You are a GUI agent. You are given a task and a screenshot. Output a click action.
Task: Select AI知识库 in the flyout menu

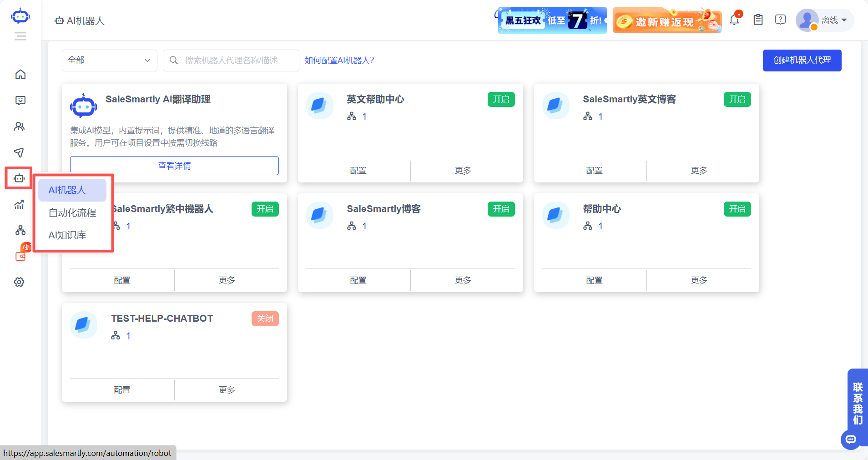[x=72, y=235]
